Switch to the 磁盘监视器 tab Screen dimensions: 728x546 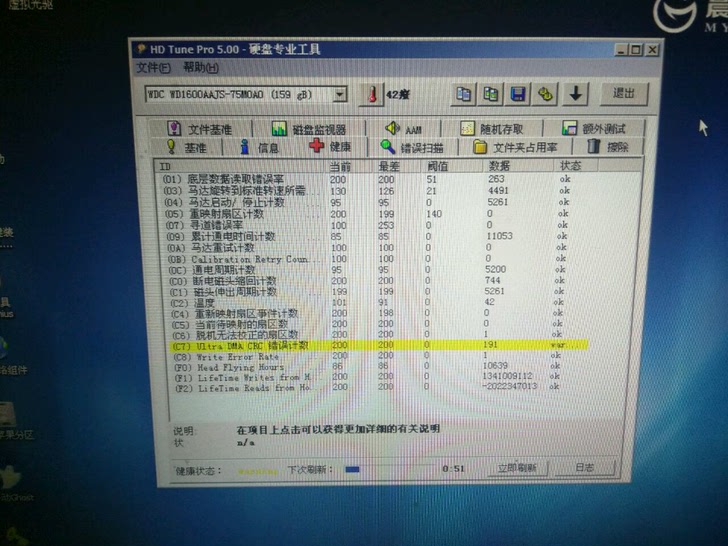[309, 129]
